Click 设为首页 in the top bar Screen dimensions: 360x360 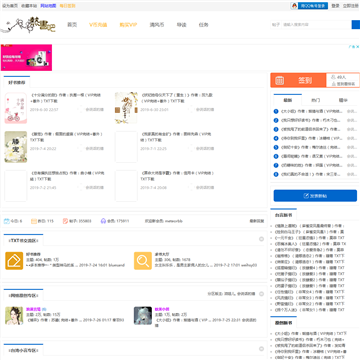pyautogui.click(x=10, y=6)
